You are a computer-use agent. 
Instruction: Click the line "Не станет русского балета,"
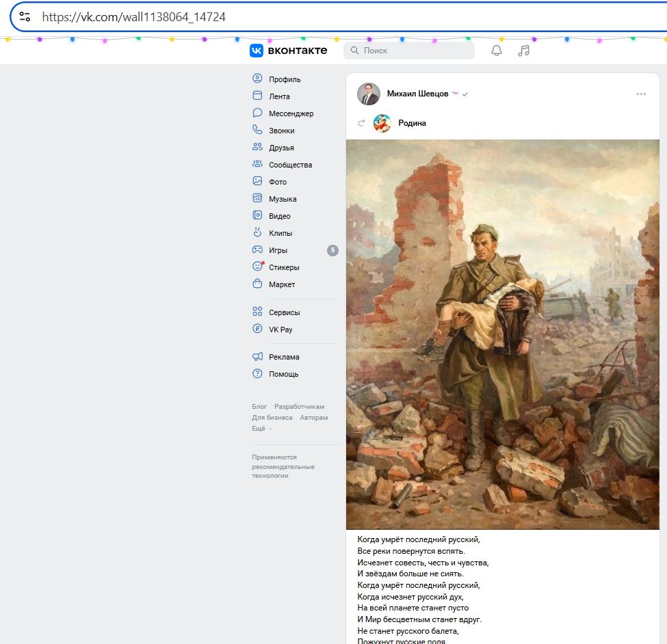point(408,631)
